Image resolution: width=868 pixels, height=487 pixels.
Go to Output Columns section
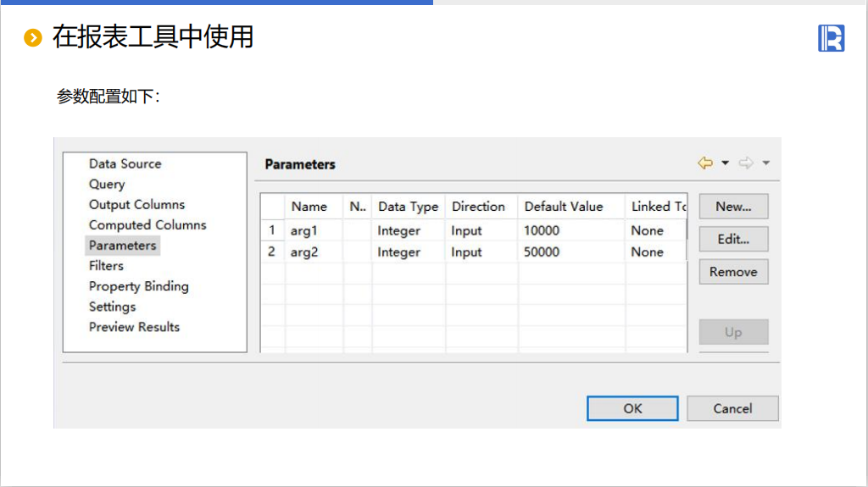pos(136,204)
